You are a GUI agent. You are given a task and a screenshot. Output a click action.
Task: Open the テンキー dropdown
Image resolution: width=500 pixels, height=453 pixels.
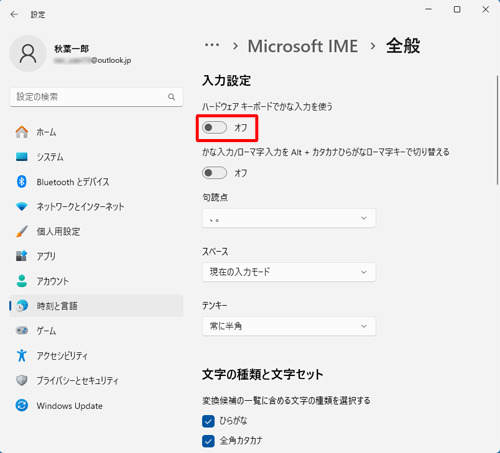click(x=289, y=326)
